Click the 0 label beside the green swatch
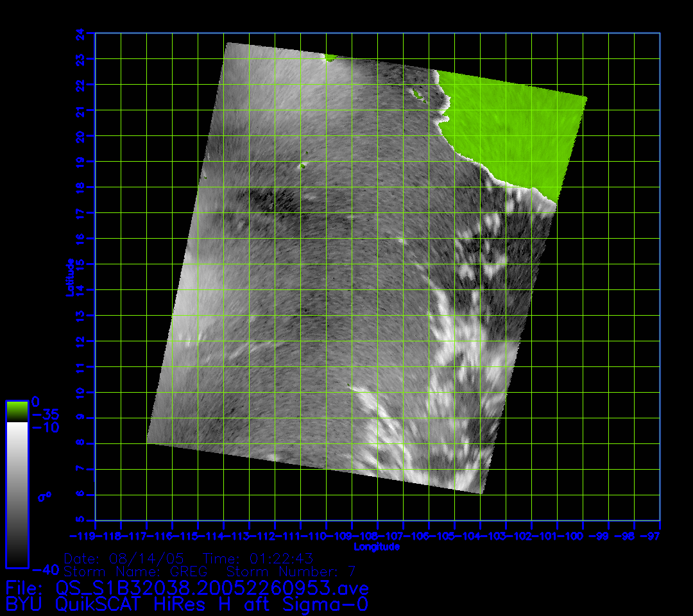 tap(36, 402)
